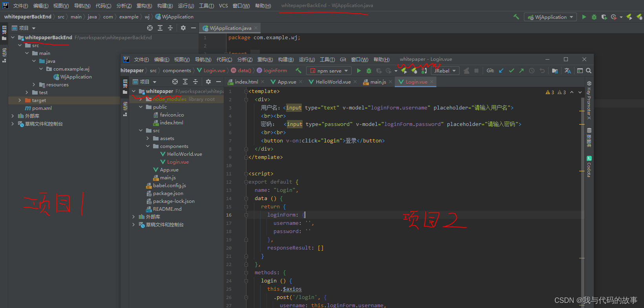Select package.json in project tree
The width and height of the screenshot is (644, 308).
click(168, 193)
